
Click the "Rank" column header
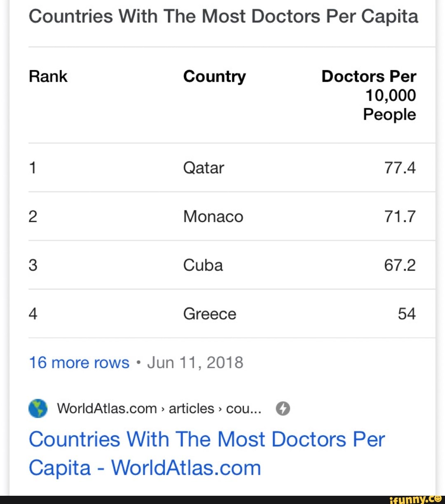pos(48,76)
